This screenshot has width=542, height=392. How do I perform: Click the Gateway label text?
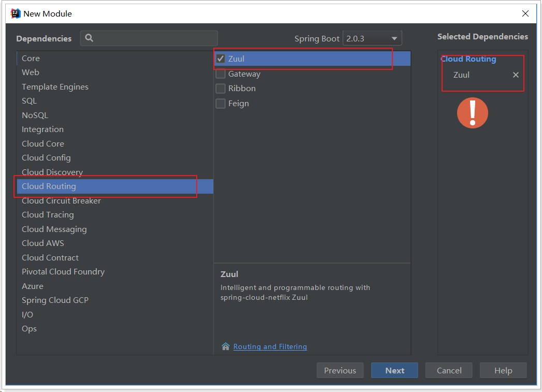[244, 74]
